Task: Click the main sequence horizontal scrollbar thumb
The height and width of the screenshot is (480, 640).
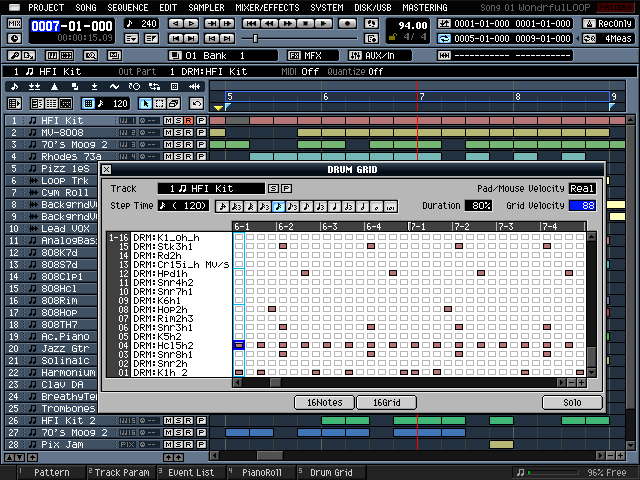Action: coord(270,456)
